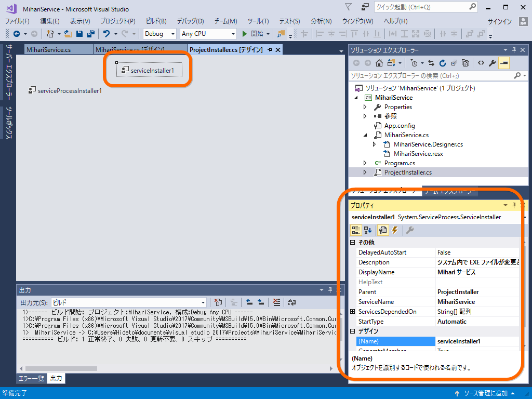Click ソース管理に追加 in status bar
Screen dimensions: 532x399
[x=486, y=393]
